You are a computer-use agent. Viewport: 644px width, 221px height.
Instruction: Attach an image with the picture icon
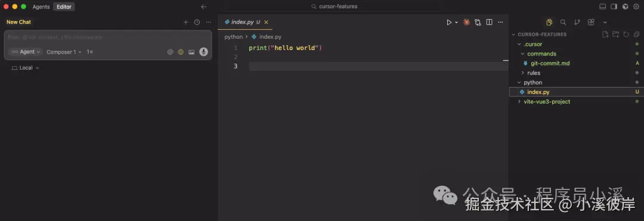(x=191, y=52)
